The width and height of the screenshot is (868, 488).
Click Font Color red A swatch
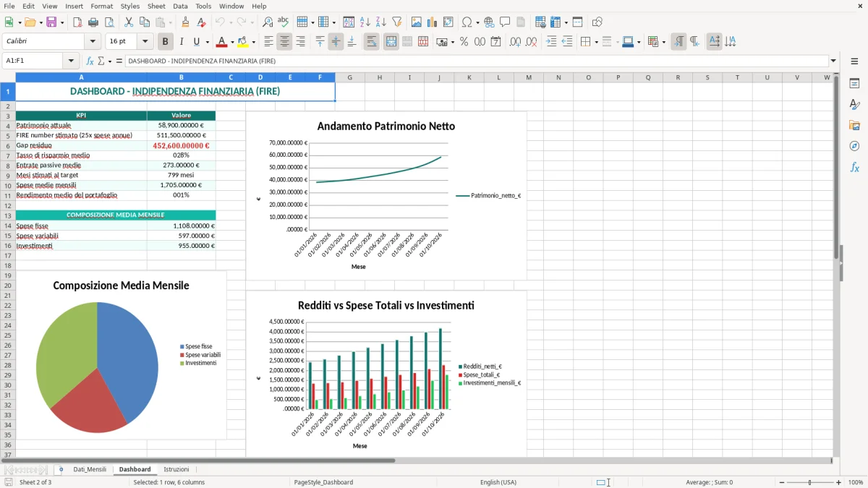[x=222, y=42]
